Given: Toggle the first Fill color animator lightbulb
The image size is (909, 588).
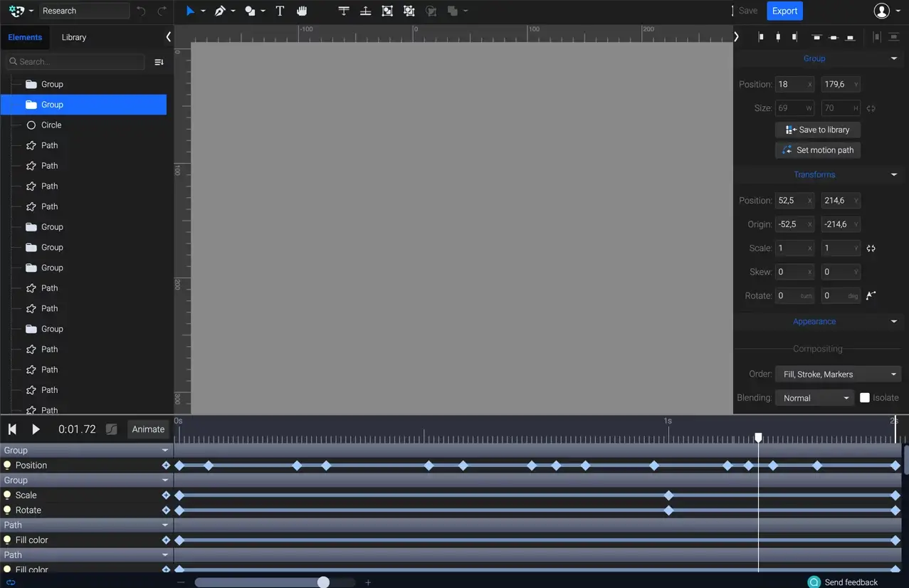Looking at the screenshot, I should tap(7, 540).
